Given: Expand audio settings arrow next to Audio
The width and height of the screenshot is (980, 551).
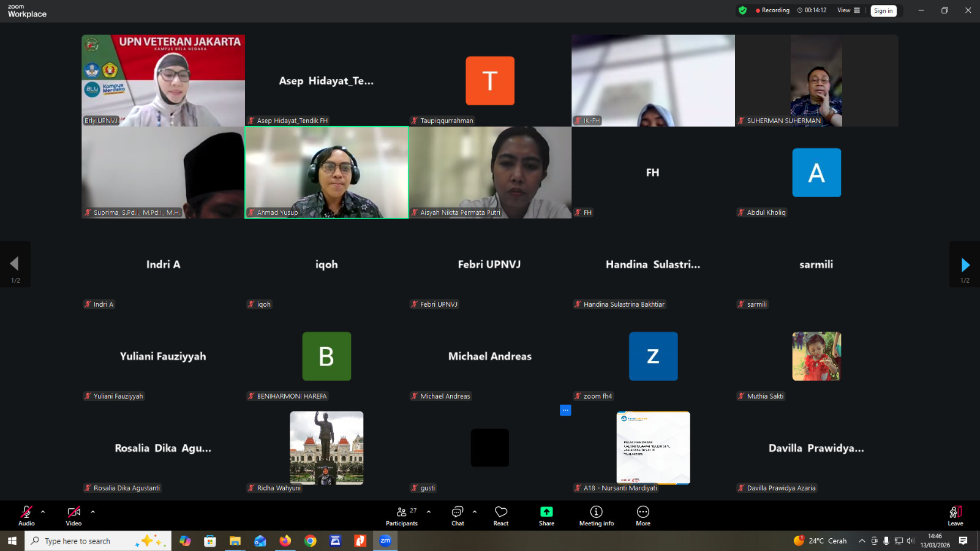Looking at the screenshot, I should [43, 512].
